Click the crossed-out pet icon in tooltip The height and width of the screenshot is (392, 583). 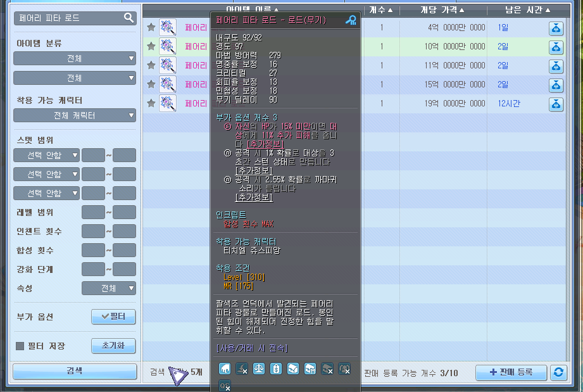coord(344,369)
